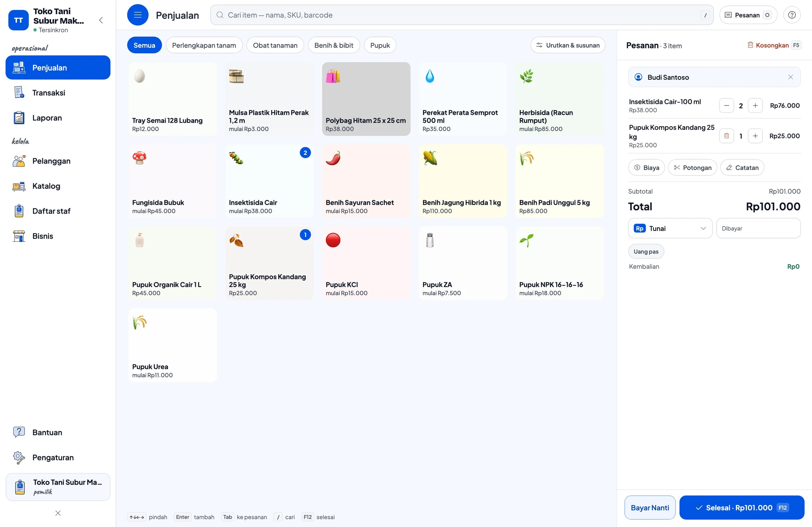Increase Pupuk Kompos Kandang 25 kg quantity
The width and height of the screenshot is (812, 527).
click(x=755, y=136)
